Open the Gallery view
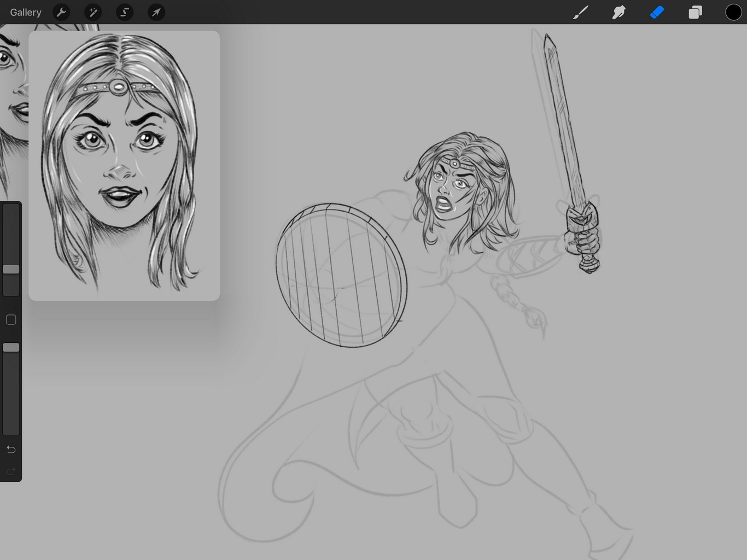 (x=26, y=12)
